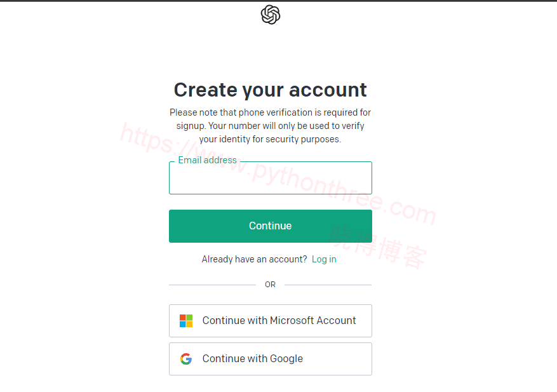
Task: Click the Create your account heading
Action: (x=271, y=90)
